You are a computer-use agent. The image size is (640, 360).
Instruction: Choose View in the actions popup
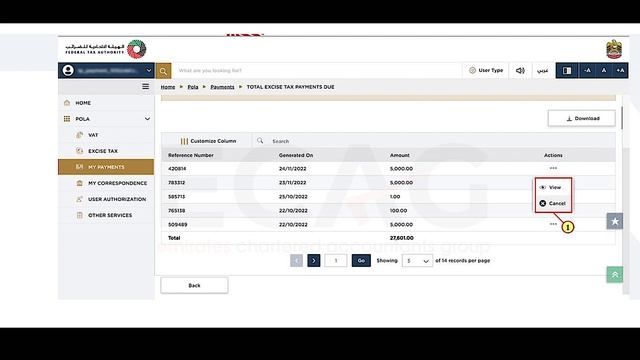click(x=551, y=187)
